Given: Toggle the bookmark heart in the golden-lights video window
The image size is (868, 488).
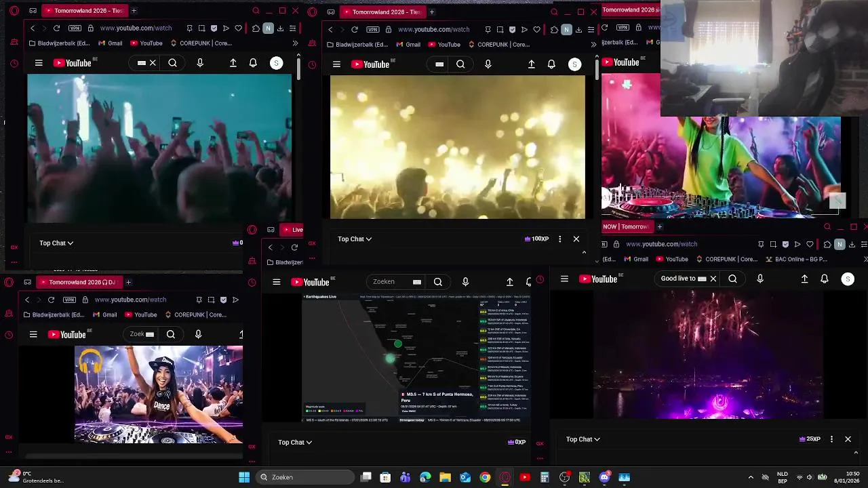Looking at the screenshot, I should tap(536, 30).
